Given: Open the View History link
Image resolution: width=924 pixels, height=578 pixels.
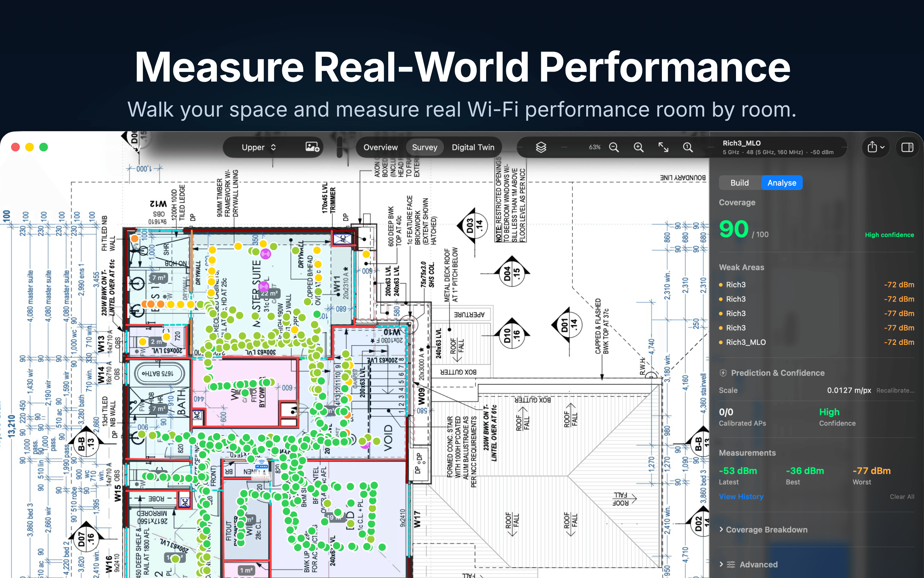Looking at the screenshot, I should click(741, 496).
